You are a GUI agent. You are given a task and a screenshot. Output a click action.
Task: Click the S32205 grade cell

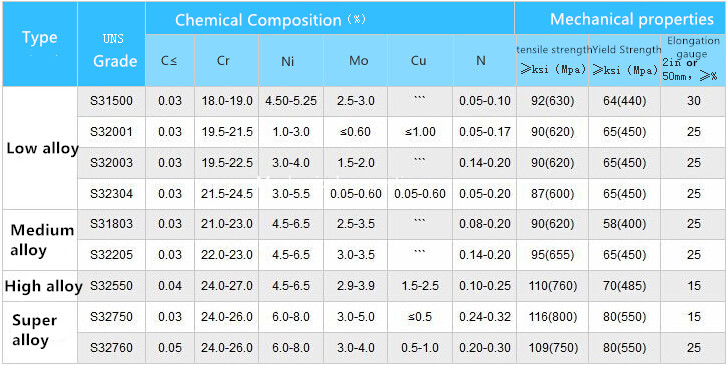click(111, 255)
